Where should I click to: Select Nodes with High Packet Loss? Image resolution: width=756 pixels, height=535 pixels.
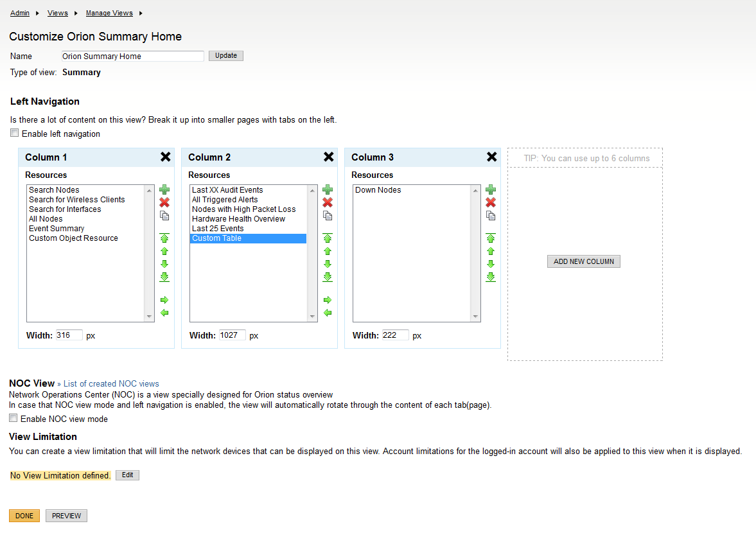249,209
